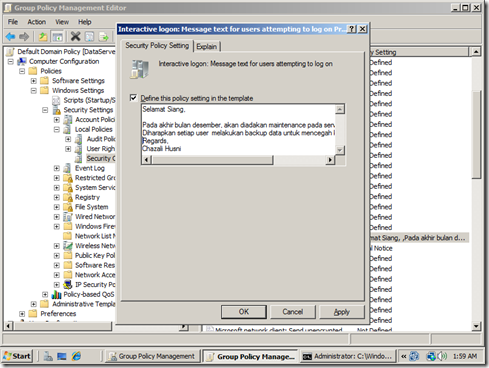Click the Server Manager quick launch icon
The width and height of the screenshot is (489, 368).
[48, 356]
